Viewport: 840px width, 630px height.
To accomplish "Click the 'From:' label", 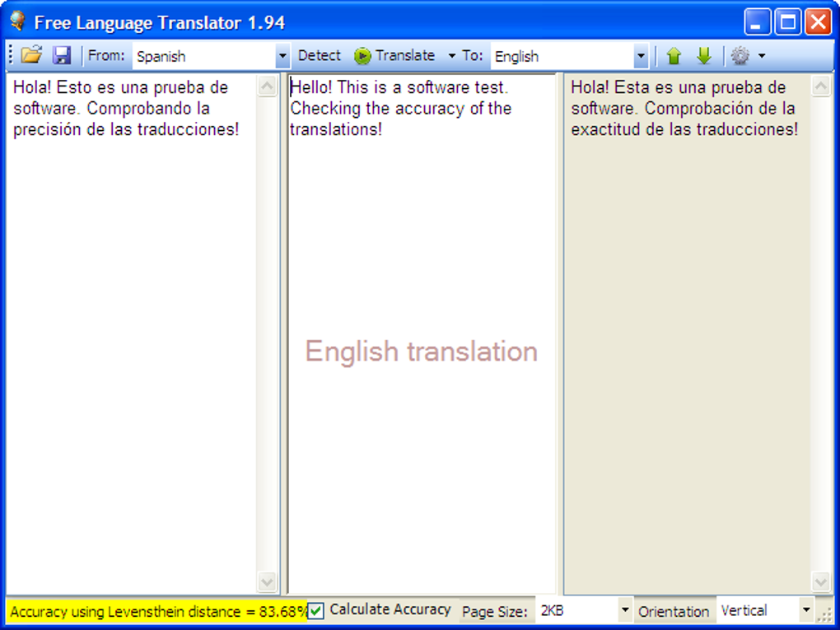I will pyautogui.click(x=106, y=55).
